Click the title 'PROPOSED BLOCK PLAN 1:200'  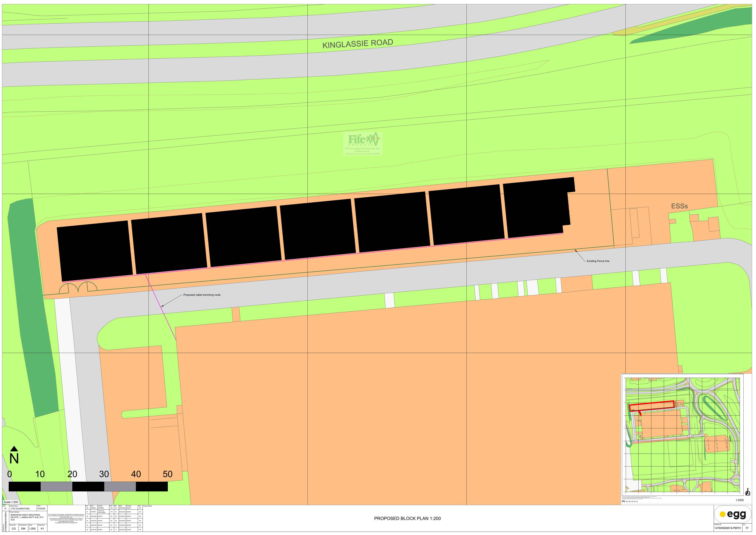coord(407,519)
